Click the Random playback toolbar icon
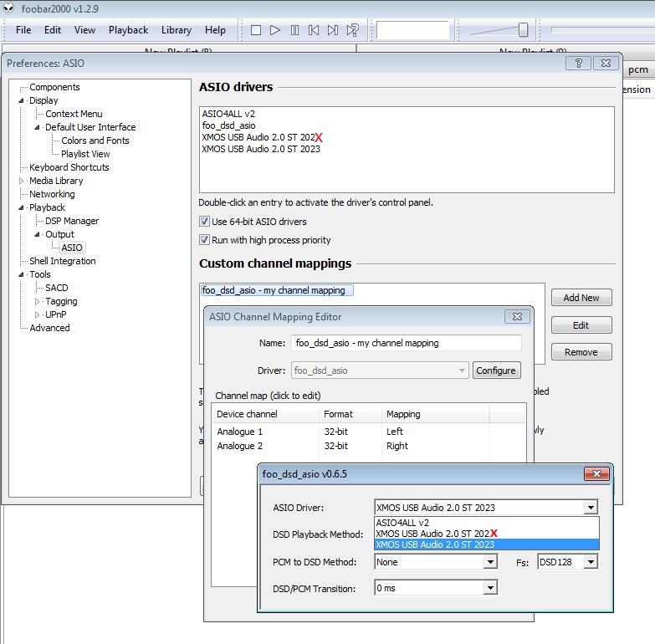The height and width of the screenshot is (644, 655). pyautogui.click(x=352, y=30)
